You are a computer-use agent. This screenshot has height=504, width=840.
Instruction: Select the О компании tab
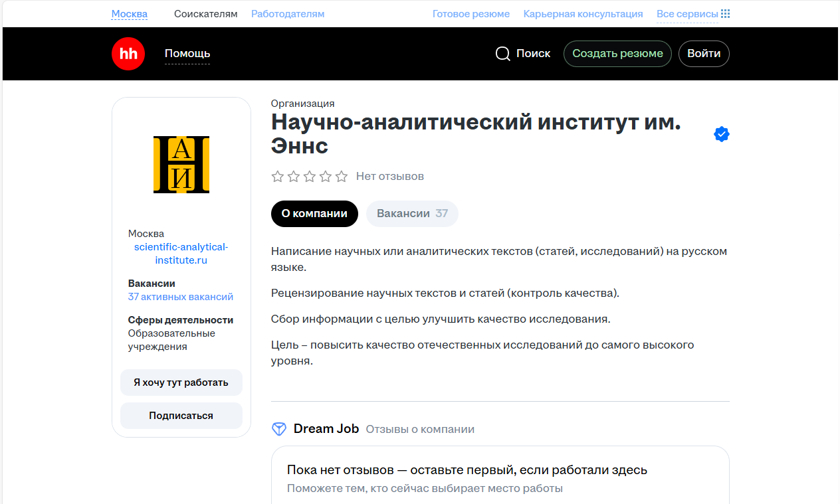coord(314,214)
